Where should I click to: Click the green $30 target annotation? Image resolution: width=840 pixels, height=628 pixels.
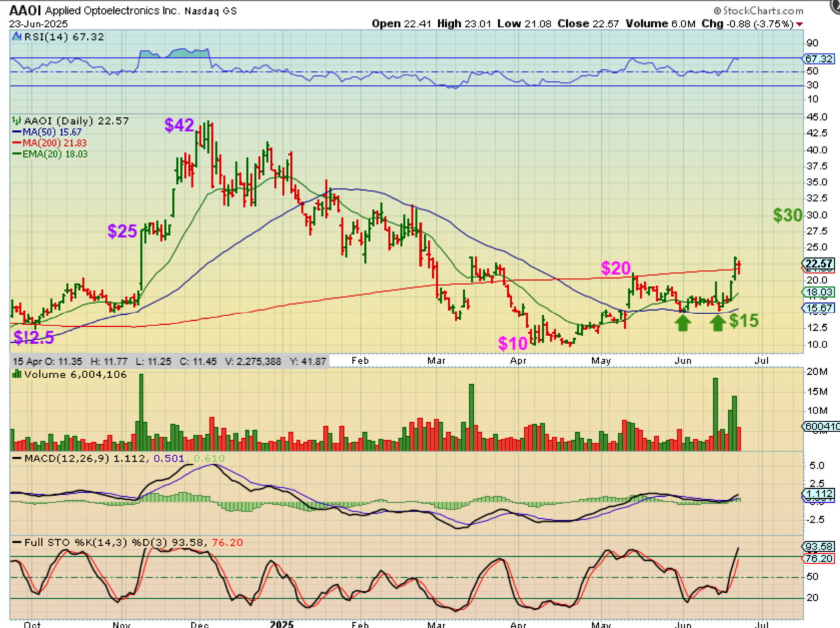(x=787, y=215)
